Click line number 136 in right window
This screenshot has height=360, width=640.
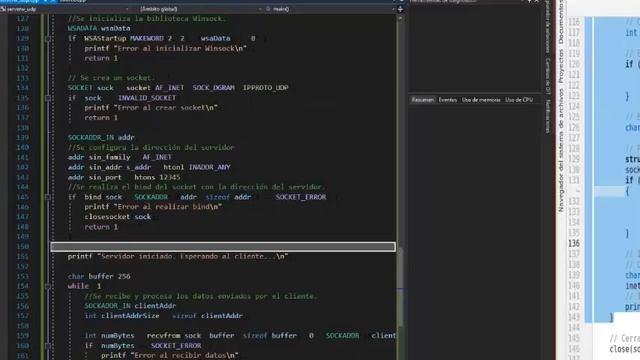tap(574, 243)
